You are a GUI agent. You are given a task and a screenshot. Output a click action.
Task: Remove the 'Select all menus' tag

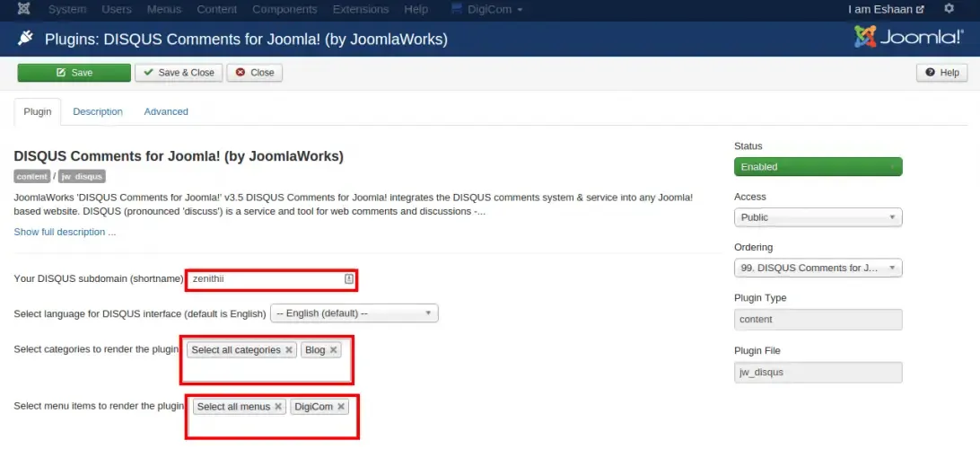(x=278, y=407)
